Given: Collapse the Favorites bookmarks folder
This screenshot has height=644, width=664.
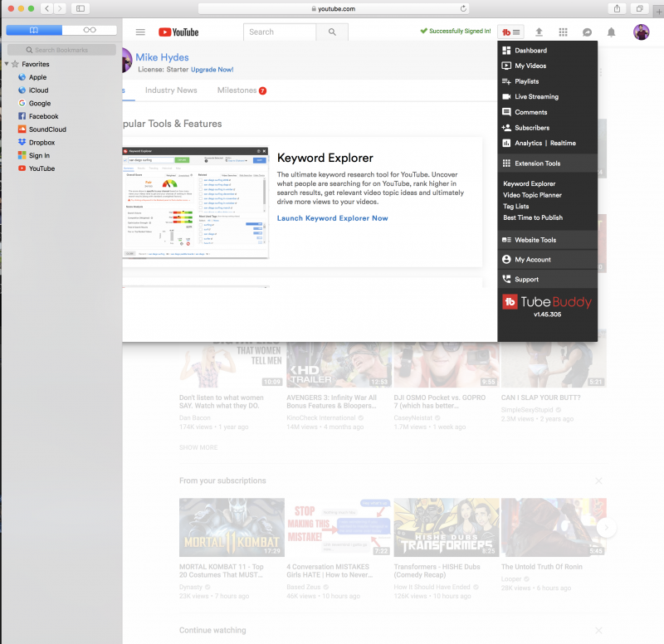Looking at the screenshot, I should (x=7, y=64).
